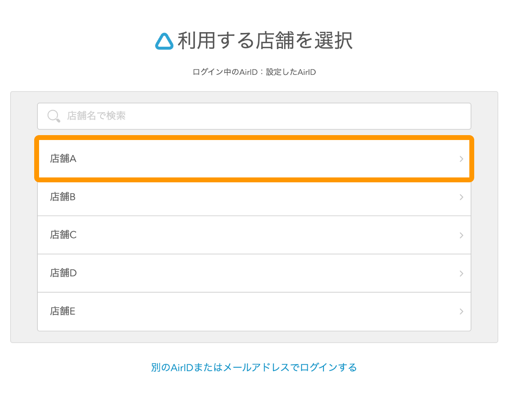
Task: Click the magnifier icon in search box
Action: pos(53,116)
